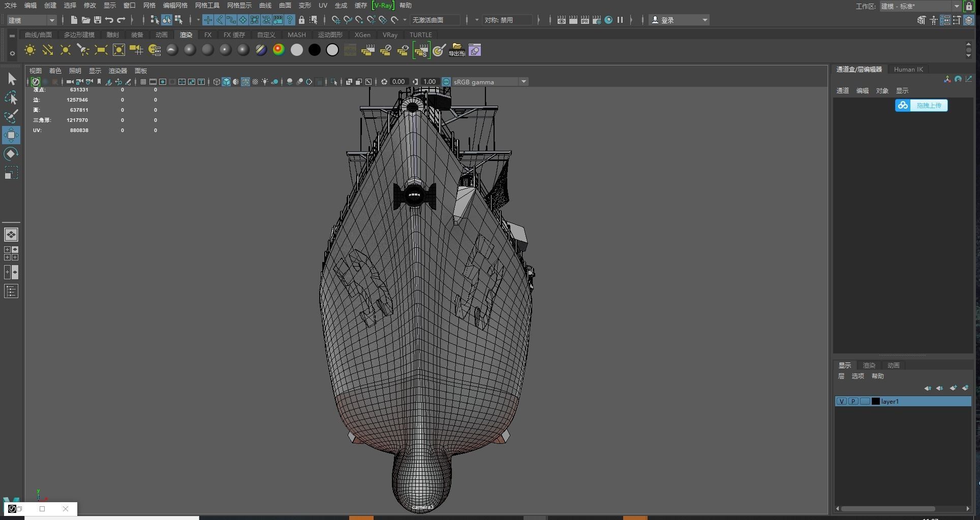The image size is (980, 520).
Task: Switch to the XGen shelf tab
Action: [x=362, y=35]
